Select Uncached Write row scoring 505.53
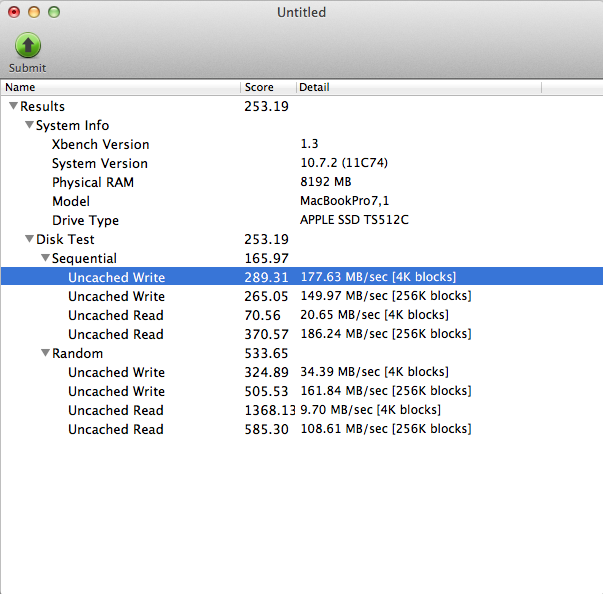This screenshot has height=594, width=603. (302, 391)
